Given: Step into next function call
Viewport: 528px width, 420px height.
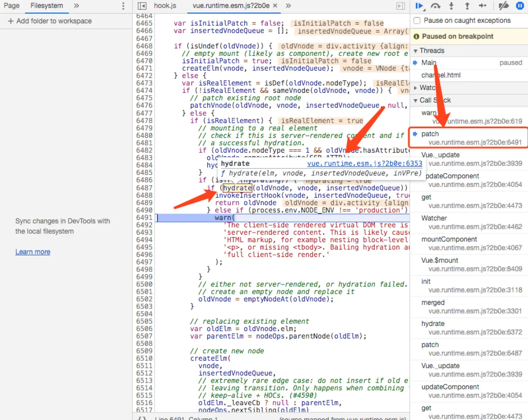Looking at the screenshot, I should click(451, 6).
